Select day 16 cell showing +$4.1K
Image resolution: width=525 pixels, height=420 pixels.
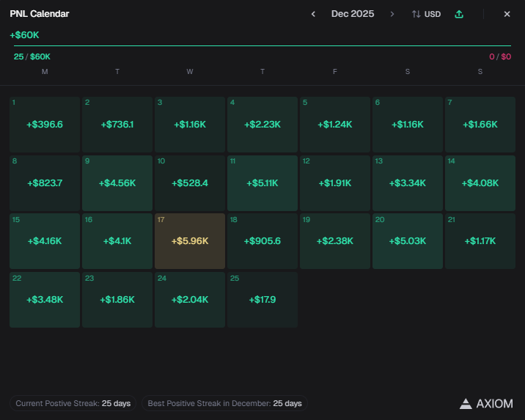coord(117,241)
